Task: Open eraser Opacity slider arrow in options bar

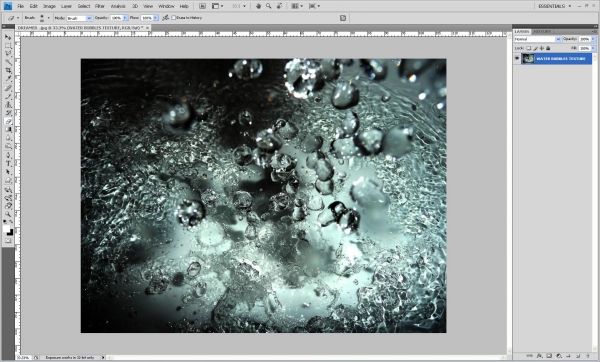Action: click(x=125, y=18)
